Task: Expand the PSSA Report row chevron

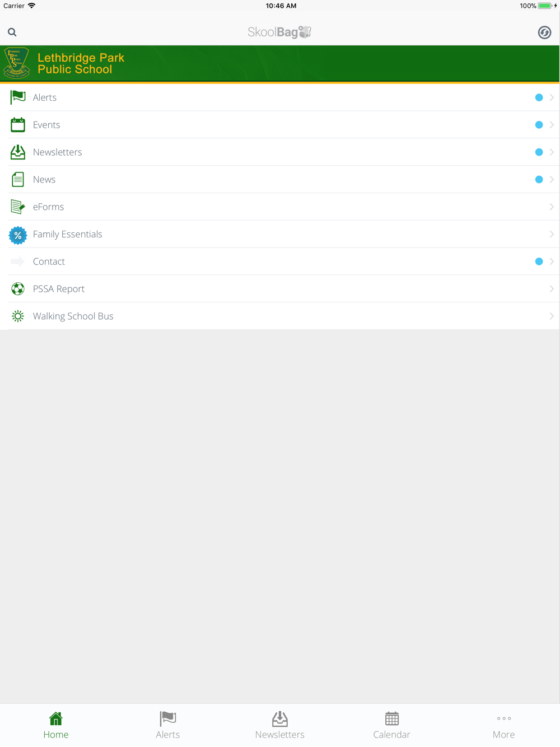Action: [552, 289]
